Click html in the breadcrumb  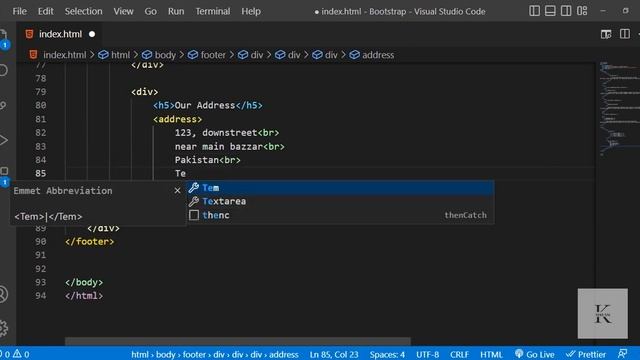pos(120,55)
